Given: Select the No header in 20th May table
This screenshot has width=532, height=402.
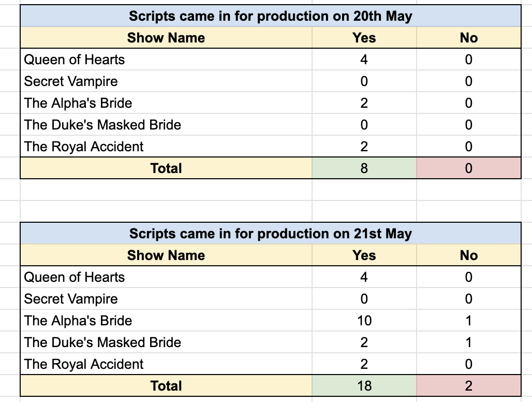Looking at the screenshot, I should pos(468,38).
